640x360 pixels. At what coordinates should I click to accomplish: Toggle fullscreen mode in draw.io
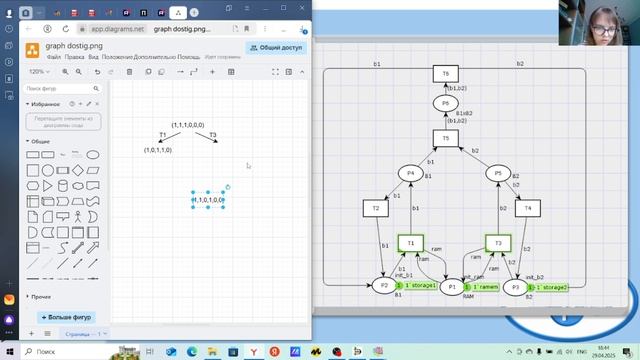coord(276,72)
